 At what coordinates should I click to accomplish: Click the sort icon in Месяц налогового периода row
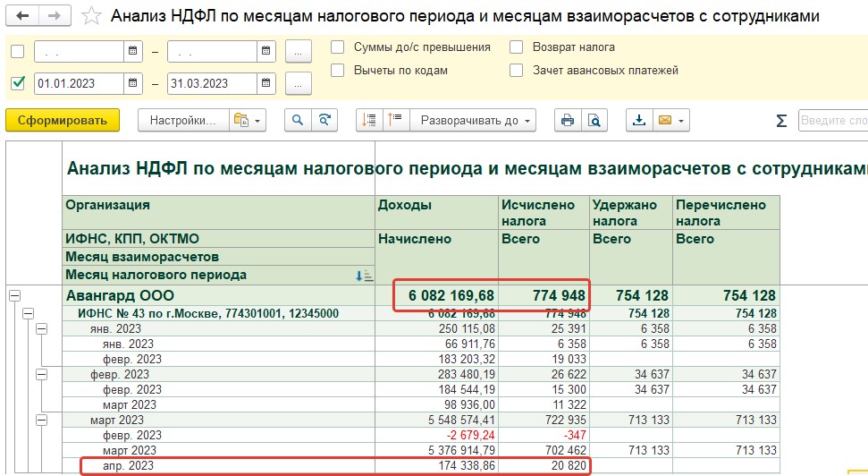364,276
